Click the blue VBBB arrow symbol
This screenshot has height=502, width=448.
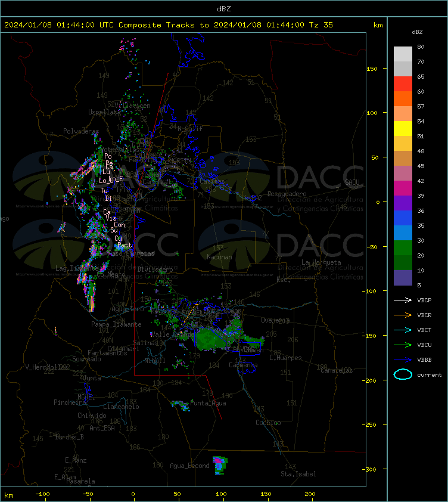[x=403, y=360]
